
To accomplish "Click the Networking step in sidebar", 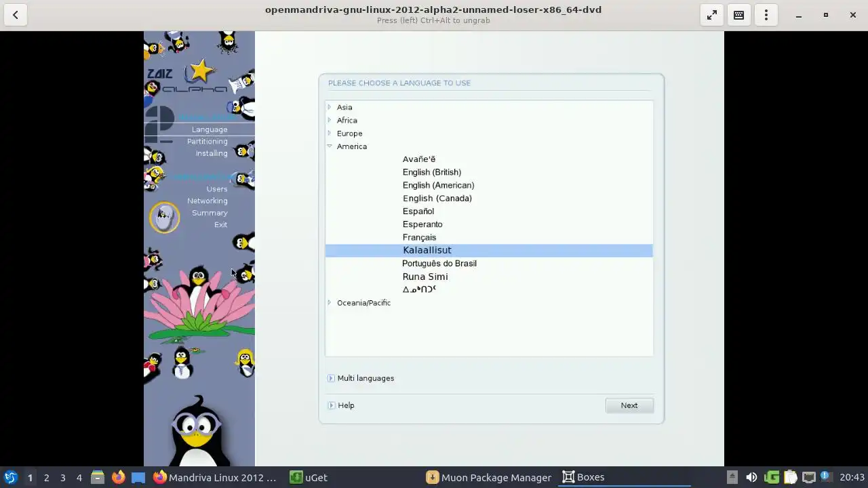I will (208, 201).
